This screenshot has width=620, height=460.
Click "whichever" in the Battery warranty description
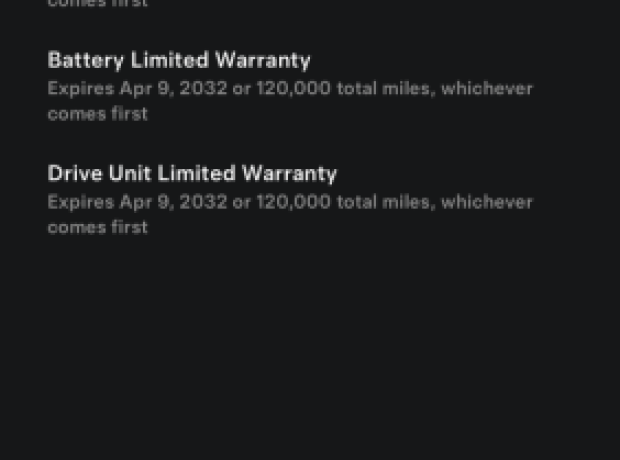coord(487,88)
